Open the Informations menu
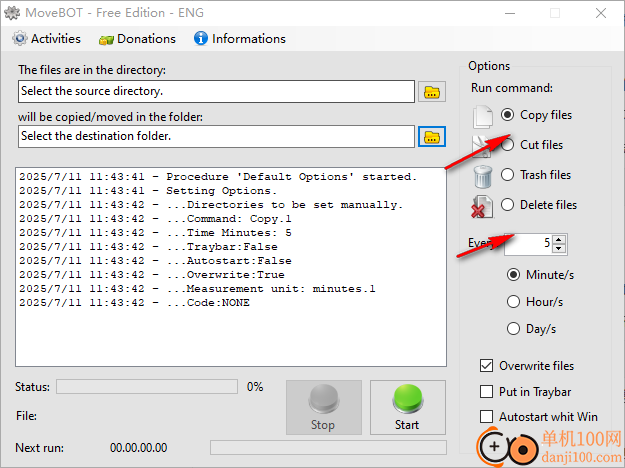This screenshot has width=625, height=468. coord(240,39)
